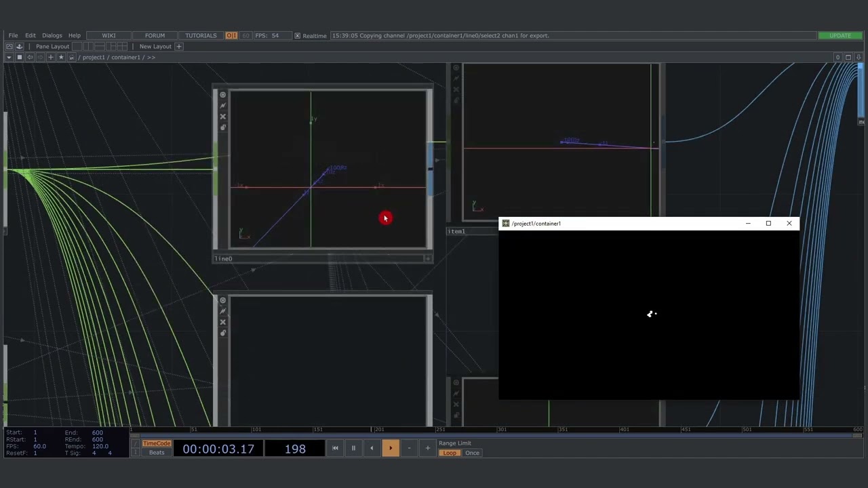The image size is (868, 488).
Task: Click the frame number field 198
Action: 295,449
